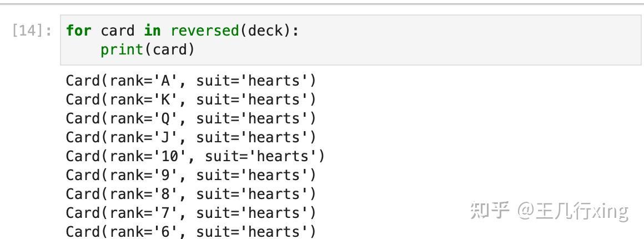Screen dimensions: 644x239
Task: Click the loop variable 'card' after 'for'
Action: 117,31
